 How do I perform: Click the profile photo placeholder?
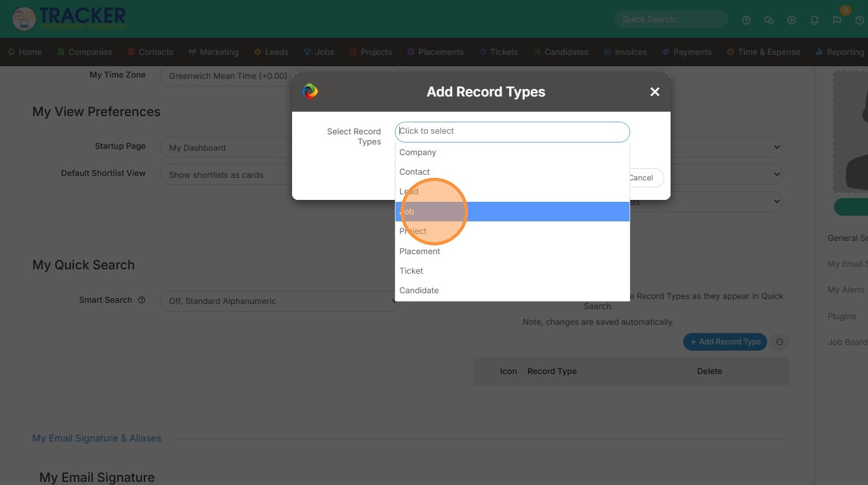click(850, 131)
